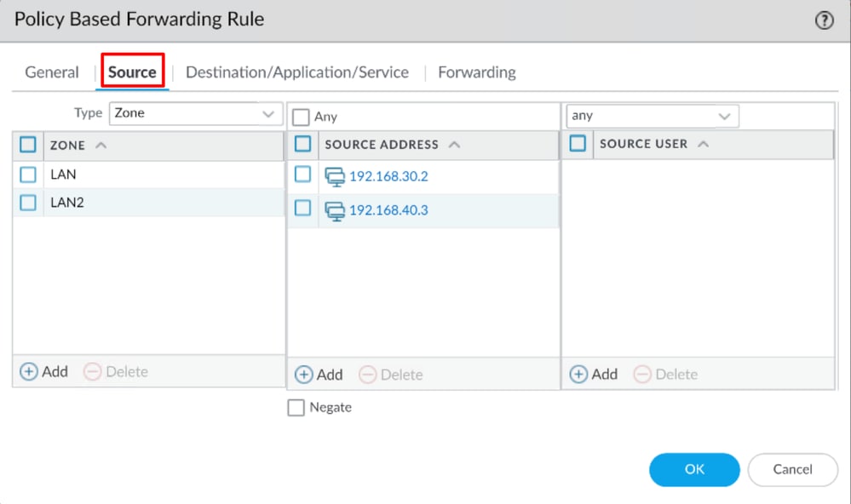
Task: Click the 192.168.30.2 address object icon
Action: (334, 177)
